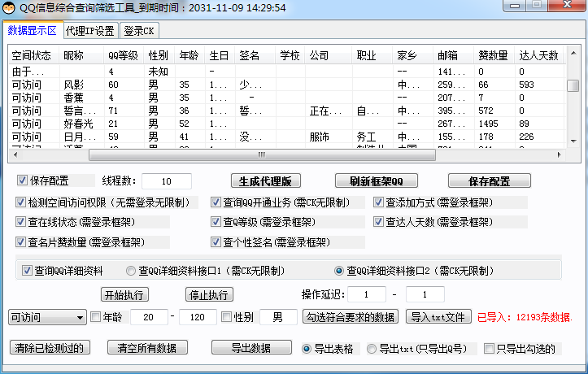588x374 pixels.
Task: Toggle 查Q等级 checkbox
Action: click(216, 222)
